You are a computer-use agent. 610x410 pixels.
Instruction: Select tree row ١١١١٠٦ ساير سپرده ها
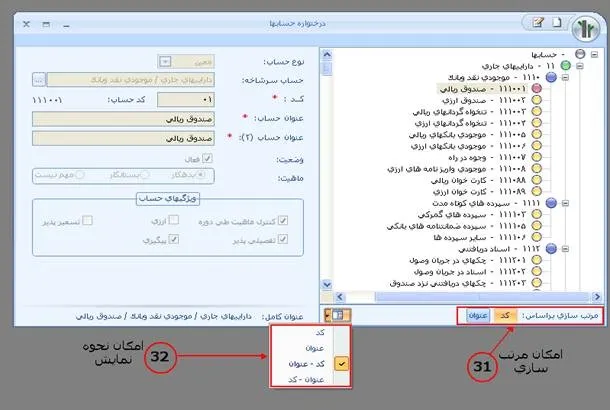click(x=480, y=237)
